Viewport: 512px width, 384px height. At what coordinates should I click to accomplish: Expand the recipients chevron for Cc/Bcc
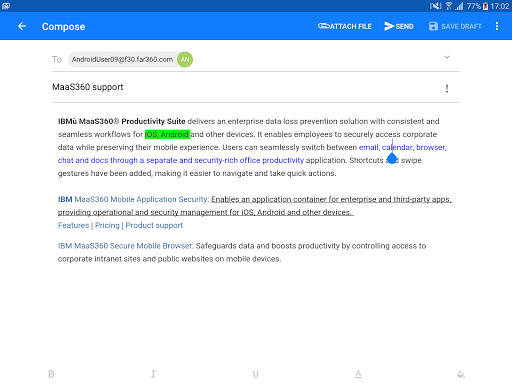(x=447, y=57)
